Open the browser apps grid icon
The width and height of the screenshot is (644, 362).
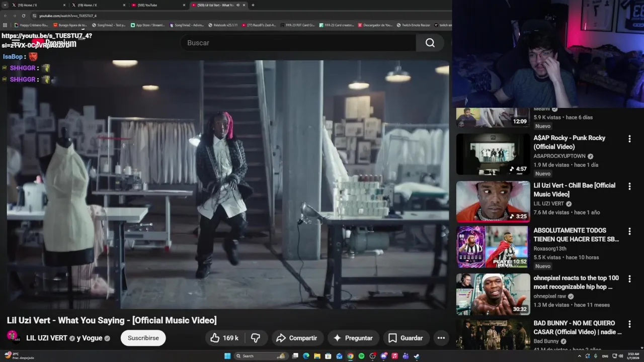tap(5, 25)
